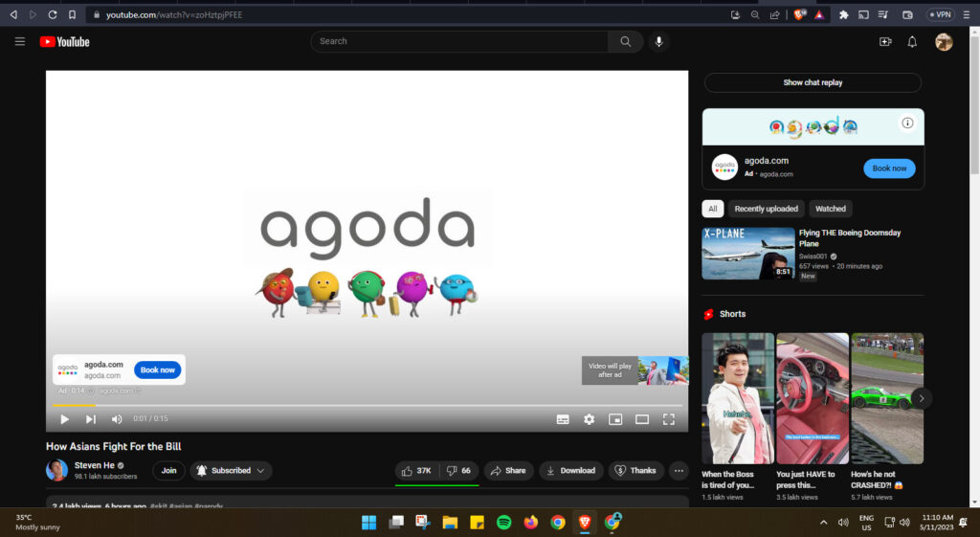
Task: Open the Swiss001 channel name
Action: [x=813, y=257]
